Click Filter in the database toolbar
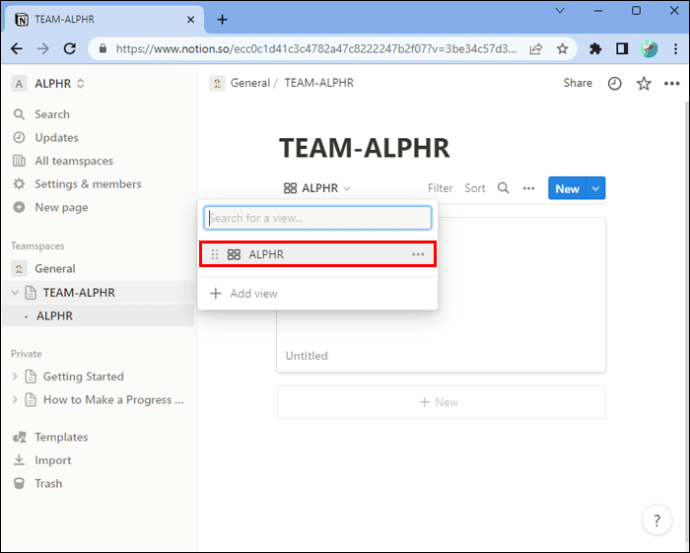Image resolution: width=690 pixels, height=553 pixels. pyautogui.click(x=440, y=188)
